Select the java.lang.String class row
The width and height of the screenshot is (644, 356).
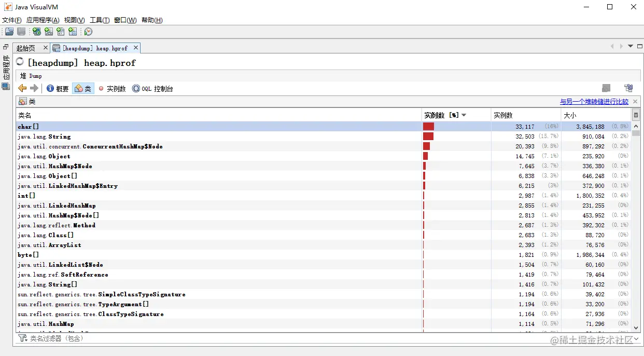tap(324, 136)
